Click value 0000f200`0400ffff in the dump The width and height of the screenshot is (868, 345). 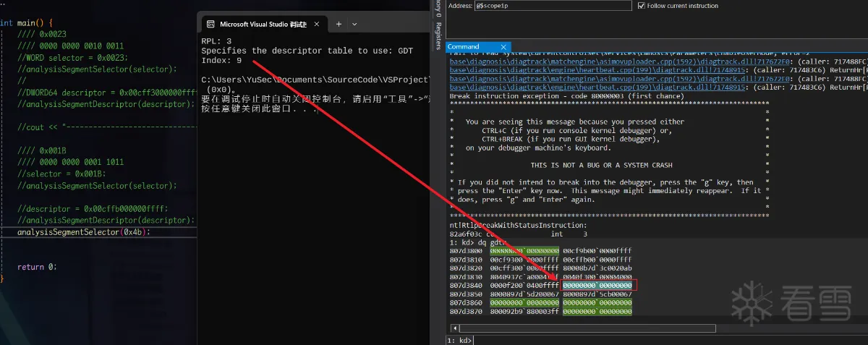(x=524, y=286)
